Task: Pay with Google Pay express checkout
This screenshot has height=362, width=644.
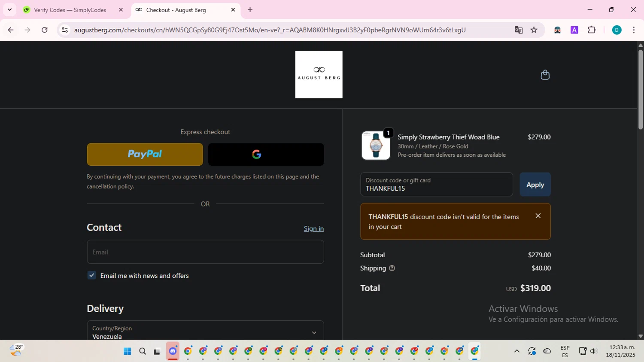Action: (266, 154)
